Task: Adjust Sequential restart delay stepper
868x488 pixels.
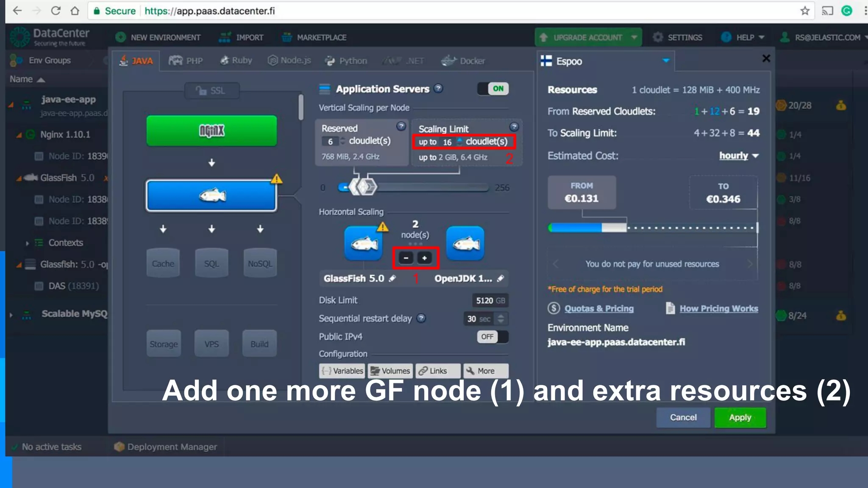Action: (501, 319)
